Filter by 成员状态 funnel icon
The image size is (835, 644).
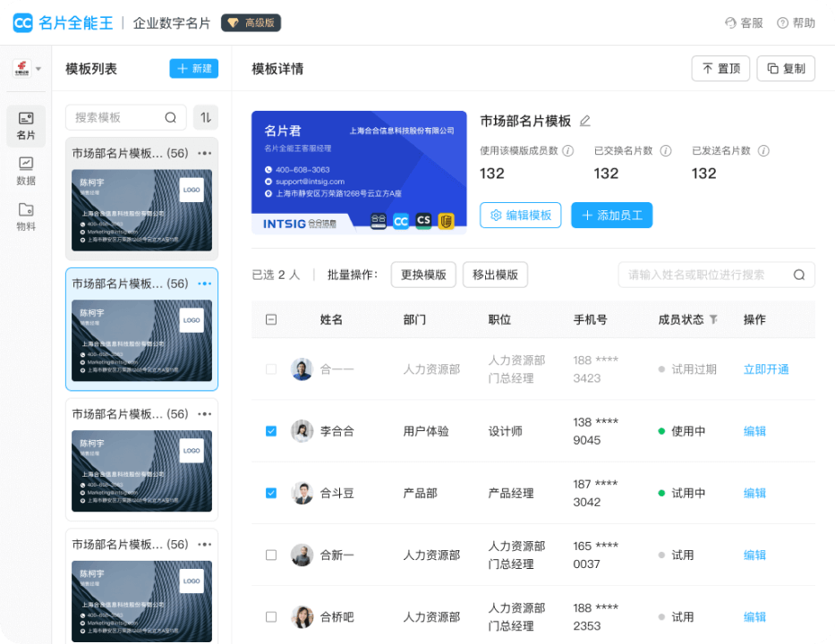[x=713, y=319]
